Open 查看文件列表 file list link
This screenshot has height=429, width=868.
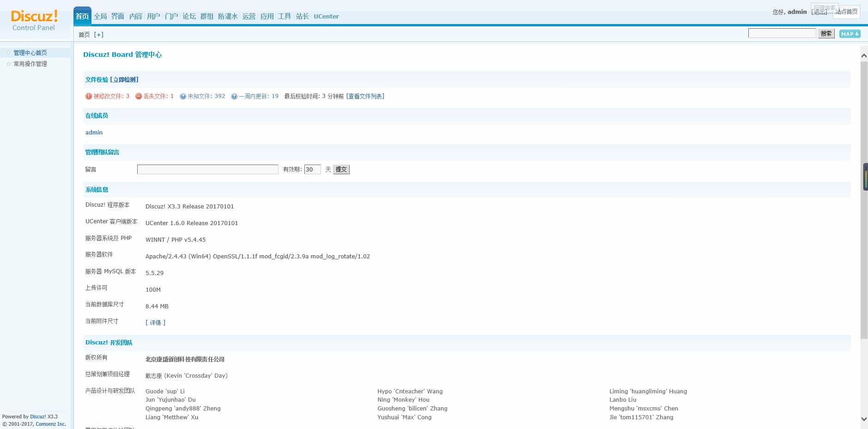coord(365,96)
